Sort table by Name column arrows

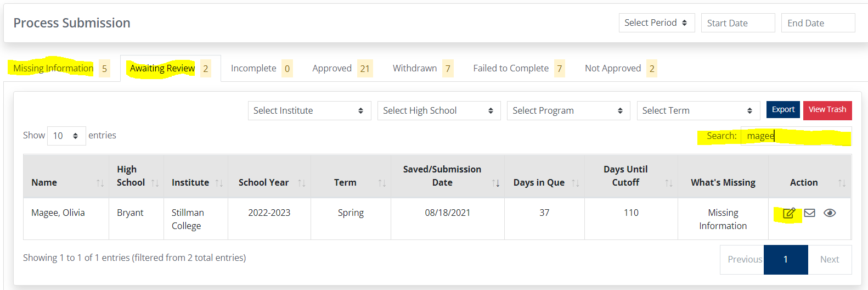100,183
